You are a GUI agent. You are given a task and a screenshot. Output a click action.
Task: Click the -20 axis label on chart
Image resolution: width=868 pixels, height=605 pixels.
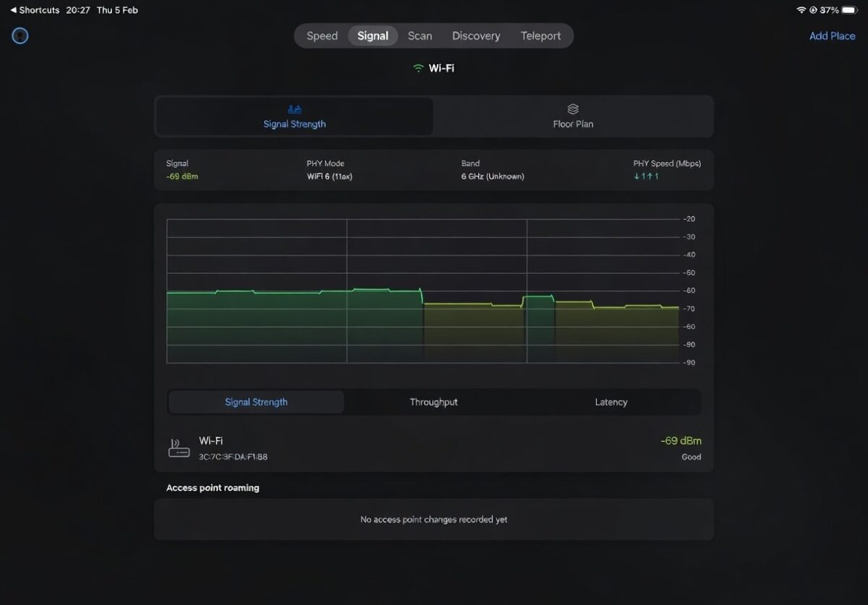[x=689, y=219]
